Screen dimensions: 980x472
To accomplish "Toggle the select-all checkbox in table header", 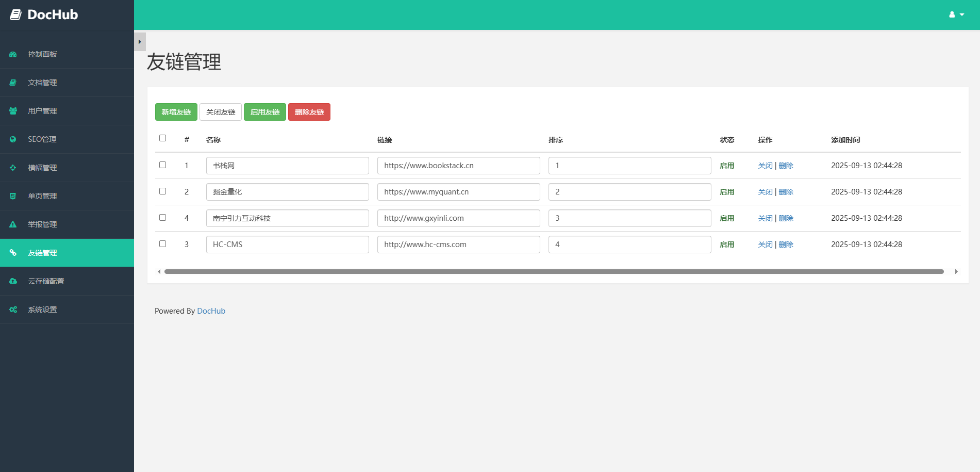I will pyautogui.click(x=162, y=138).
